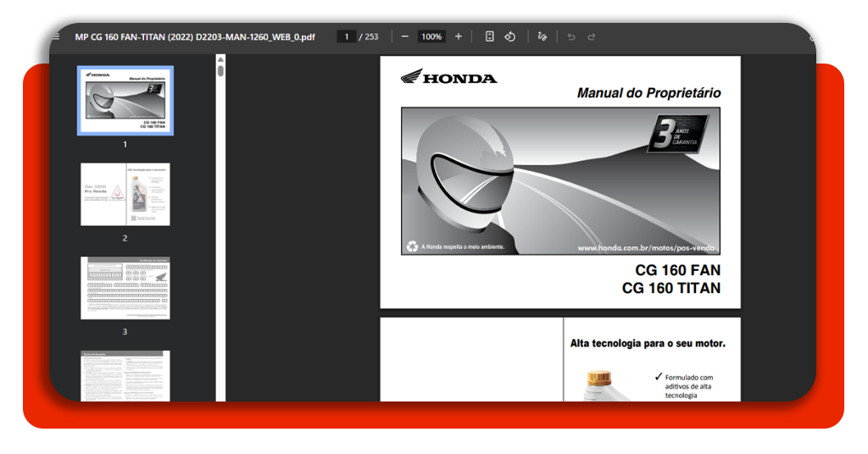Click 'Manual do Proprietário' heading

[x=648, y=93]
